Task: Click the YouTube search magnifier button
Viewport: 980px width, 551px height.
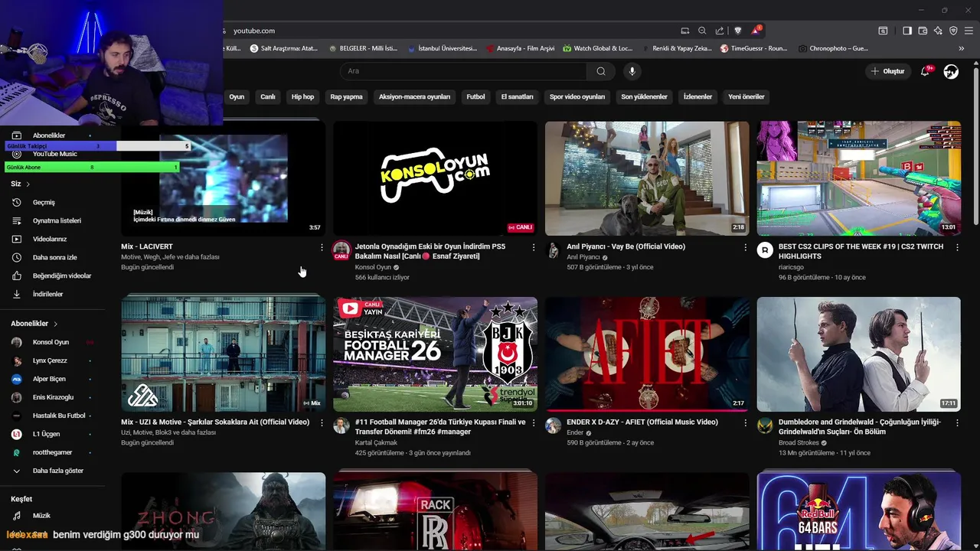Action: [601, 71]
